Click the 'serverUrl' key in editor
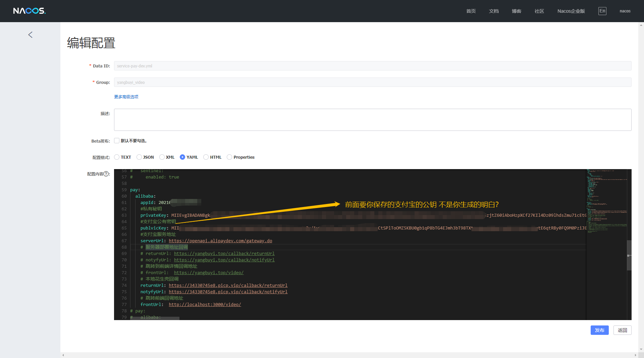This screenshot has height=358, width=644. (152, 241)
